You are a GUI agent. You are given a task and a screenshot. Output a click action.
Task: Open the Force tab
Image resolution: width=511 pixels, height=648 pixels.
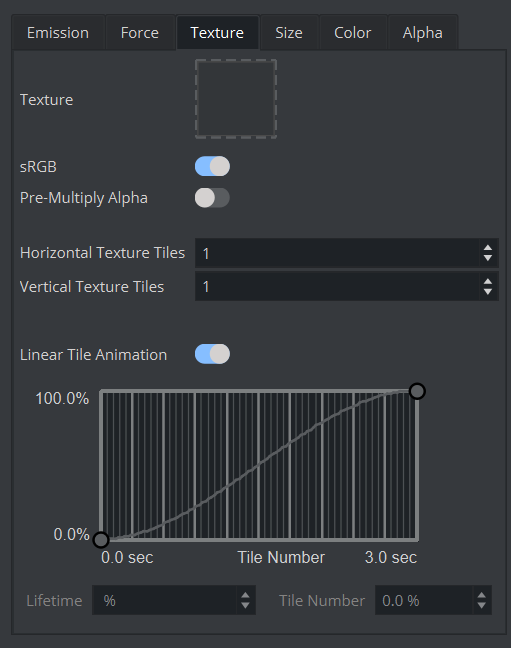140,33
